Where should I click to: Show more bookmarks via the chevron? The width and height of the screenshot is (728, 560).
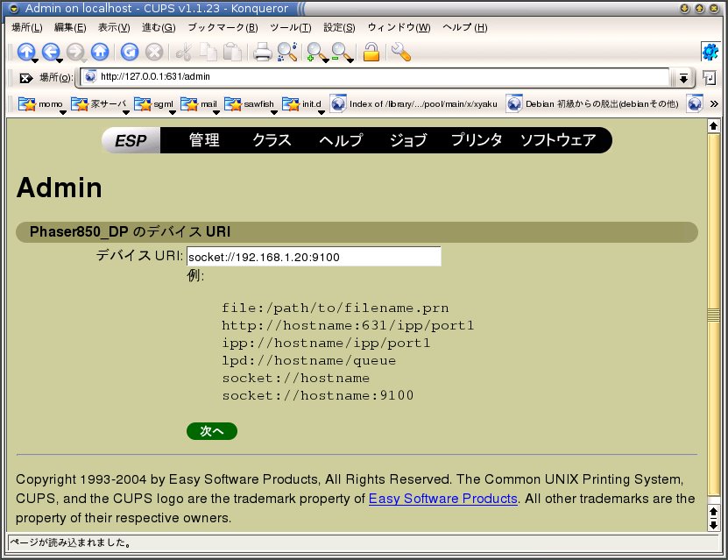pyautogui.click(x=714, y=103)
